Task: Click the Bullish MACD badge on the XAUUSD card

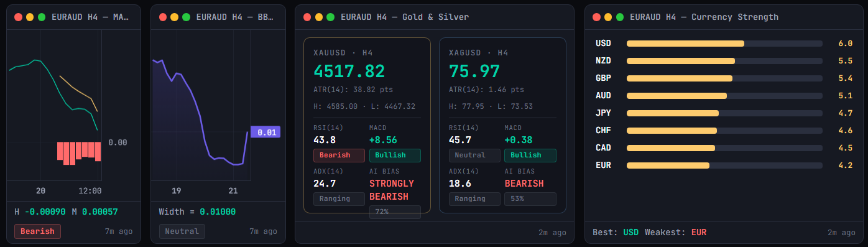Action: click(x=395, y=156)
